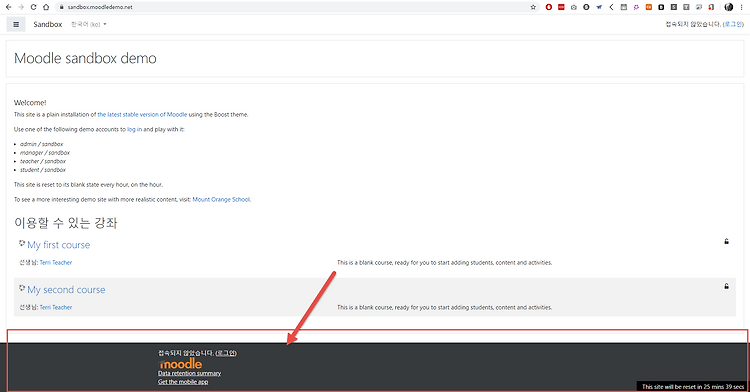Click the Moodle logo in the footer

(180, 364)
